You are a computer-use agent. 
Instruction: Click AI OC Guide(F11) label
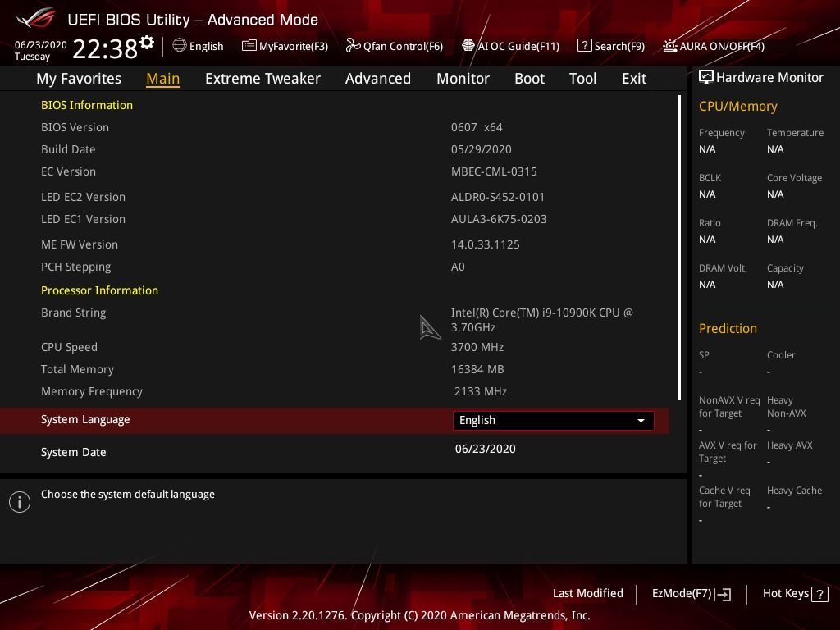pyautogui.click(x=518, y=46)
